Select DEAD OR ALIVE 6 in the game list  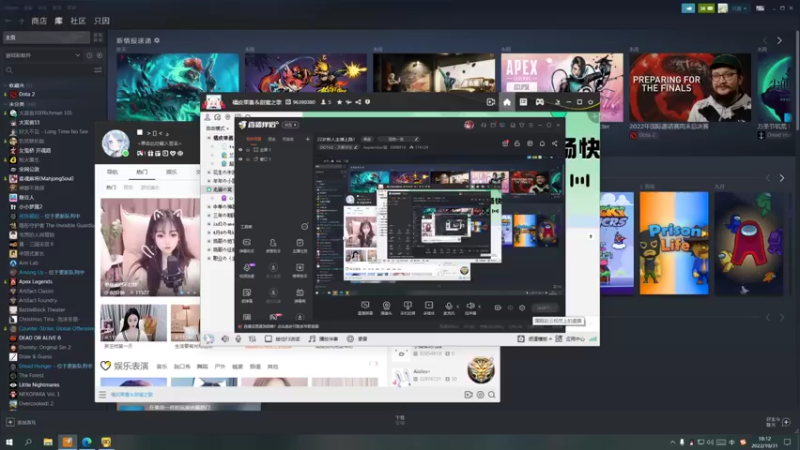pyautogui.click(x=40, y=338)
